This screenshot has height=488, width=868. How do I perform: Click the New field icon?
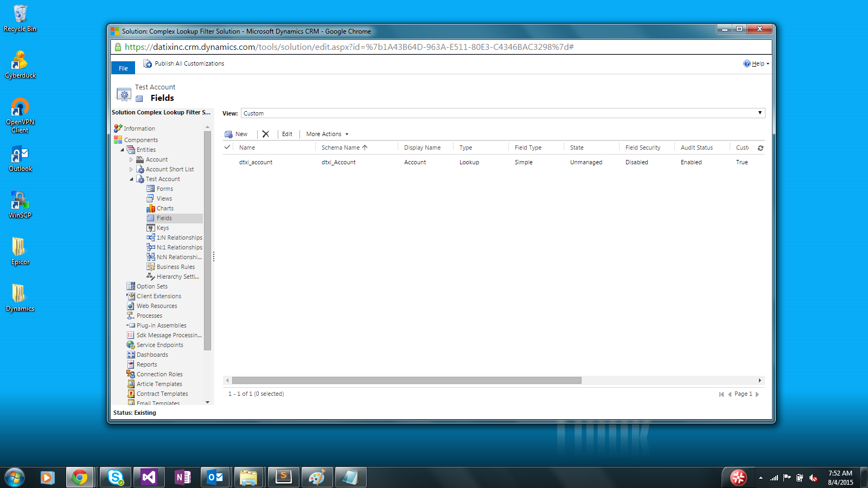[228, 134]
